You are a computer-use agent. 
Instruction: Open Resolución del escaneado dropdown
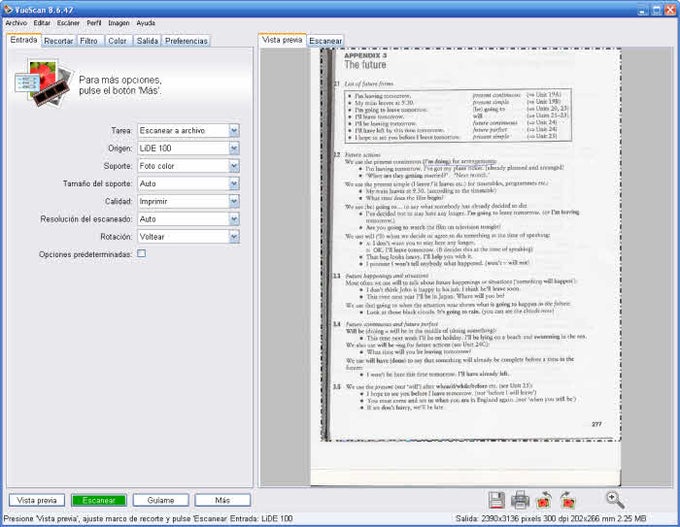[188, 219]
